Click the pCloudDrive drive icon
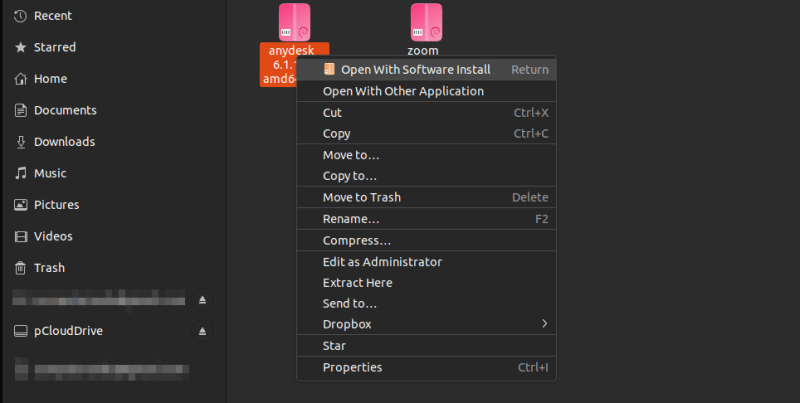800x403 pixels. pos(20,331)
